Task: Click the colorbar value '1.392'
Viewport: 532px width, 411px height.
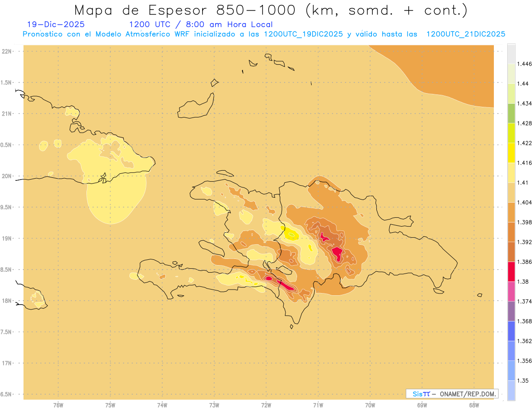Action: click(524, 242)
